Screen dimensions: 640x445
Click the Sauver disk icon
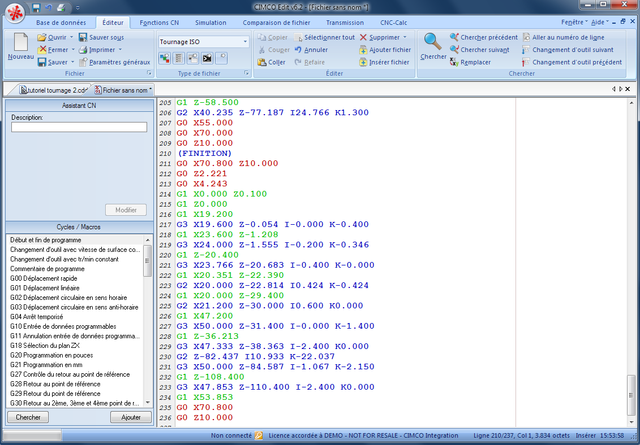coord(42,62)
